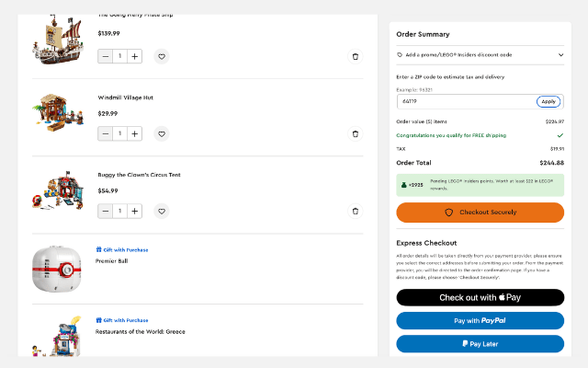Click the free shipping green checkmark

(560, 135)
